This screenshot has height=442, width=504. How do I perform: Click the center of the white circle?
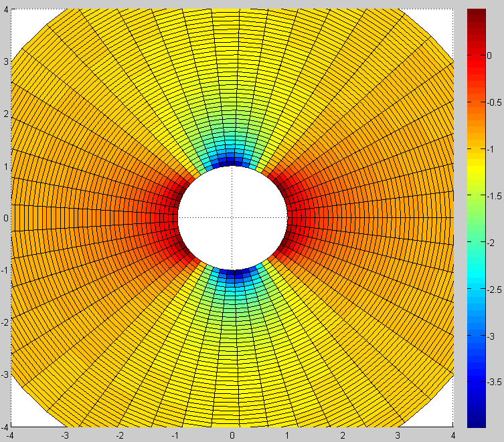pos(232,217)
